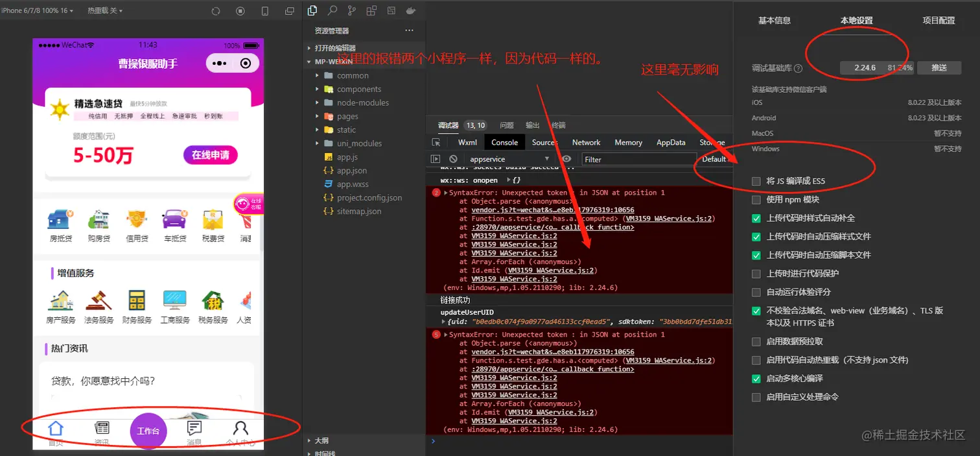Tap the 在线客服 floating button
This screenshot has width=980, height=456.
click(249, 204)
